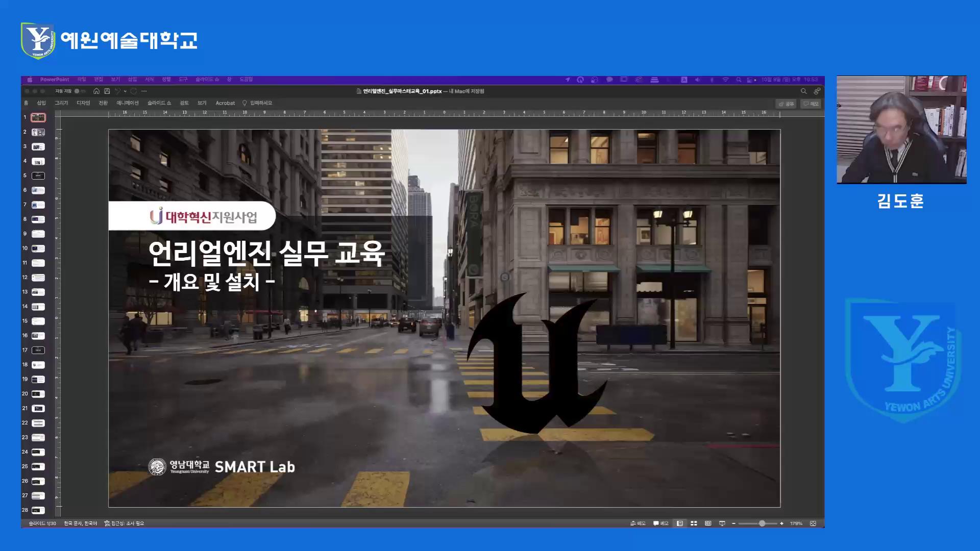
Task: Open the Acrobat ribbon tab
Action: pyautogui.click(x=225, y=103)
